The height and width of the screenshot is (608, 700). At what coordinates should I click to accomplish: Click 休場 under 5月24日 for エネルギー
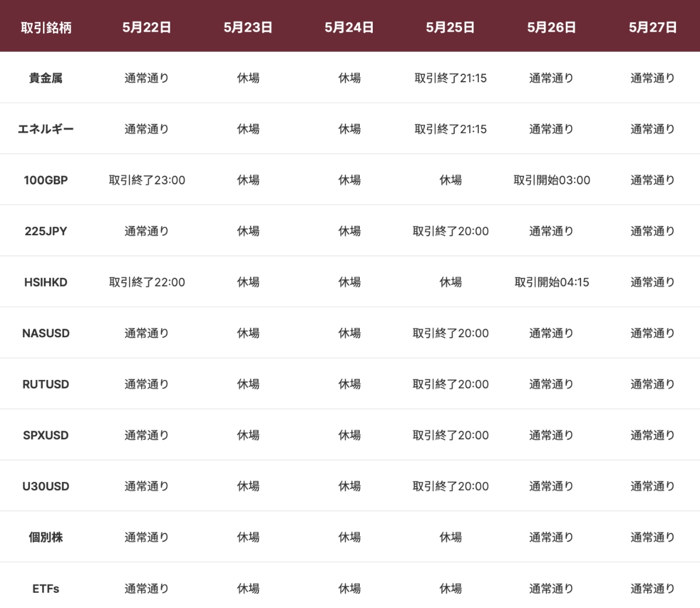tap(349, 129)
